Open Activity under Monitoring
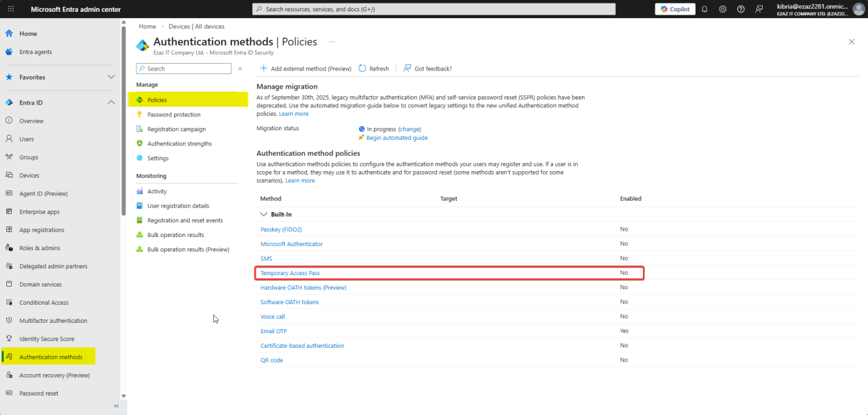This screenshot has height=415, width=868. pyautogui.click(x=157, y=191)
